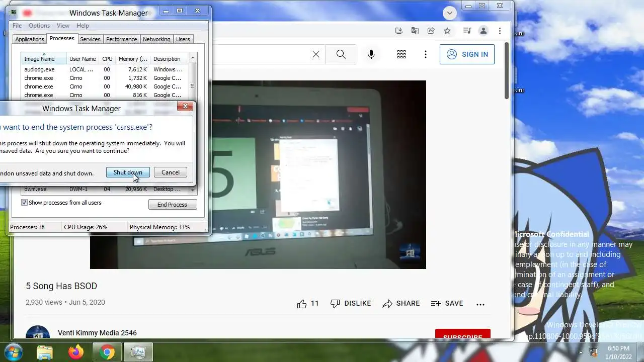Image resolution: width=644 pixels, height=362 pixels.
Task: Click SAVE to playlist under the video
Action: click(x=447, y=304)
